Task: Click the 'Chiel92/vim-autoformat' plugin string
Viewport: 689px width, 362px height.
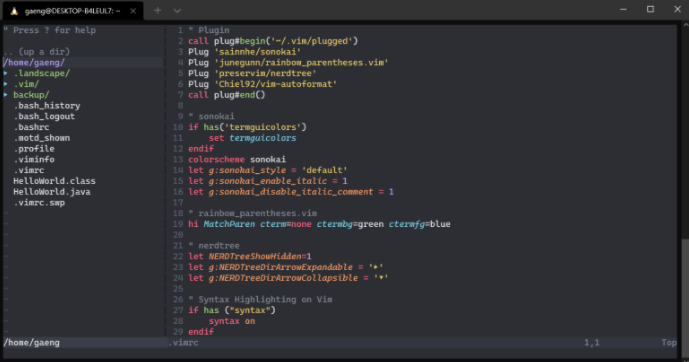Action: tap(276, 84)
